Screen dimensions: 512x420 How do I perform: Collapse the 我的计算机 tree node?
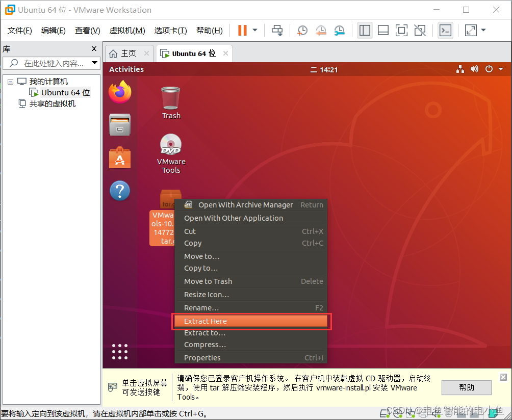(x=10, y=82)
